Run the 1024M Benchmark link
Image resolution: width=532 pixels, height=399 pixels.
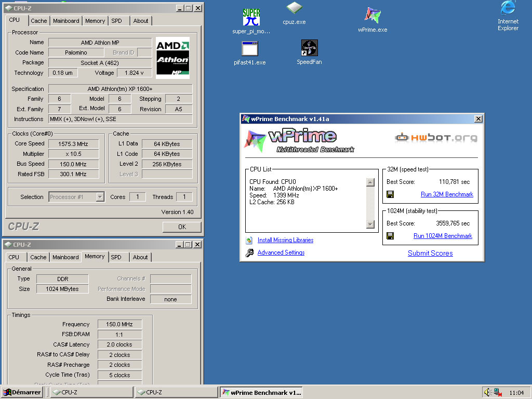[x=443, y=236]
